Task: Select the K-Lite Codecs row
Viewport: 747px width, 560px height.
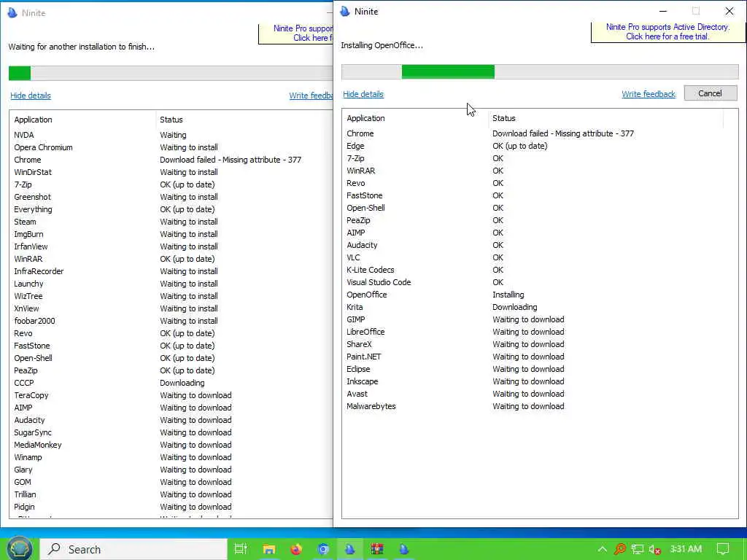Action: click(540, 270)
